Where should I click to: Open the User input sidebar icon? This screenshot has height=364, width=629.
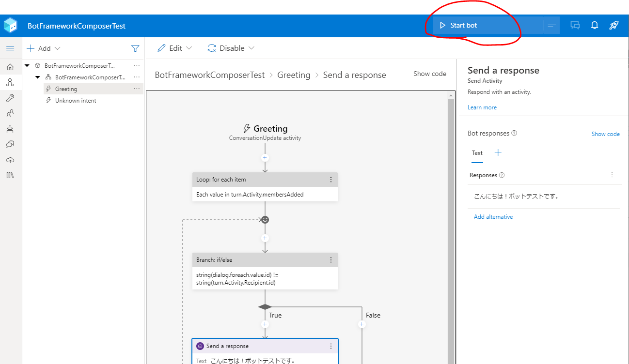coord(10,113)
